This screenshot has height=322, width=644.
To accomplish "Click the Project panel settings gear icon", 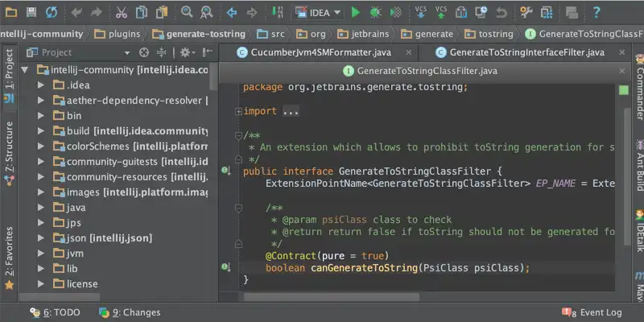I will coord(185,52).
